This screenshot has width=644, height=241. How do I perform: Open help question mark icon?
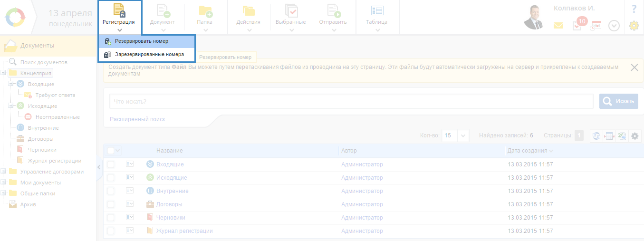[x=634, y=9]
